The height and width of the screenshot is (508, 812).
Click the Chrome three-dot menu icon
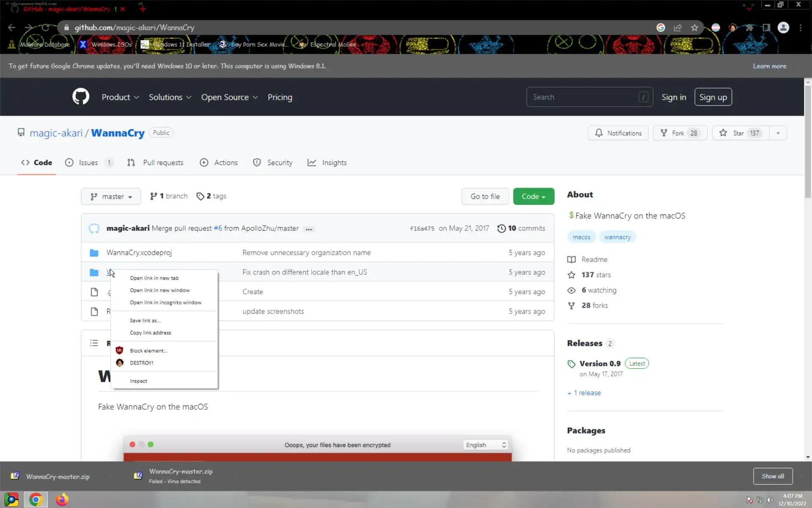(x=801, y=28)
